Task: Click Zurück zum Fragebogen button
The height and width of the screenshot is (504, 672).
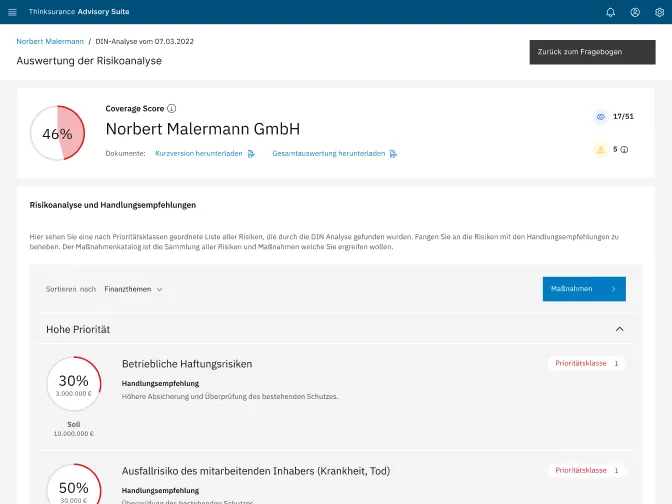Action: pos(592,52)
